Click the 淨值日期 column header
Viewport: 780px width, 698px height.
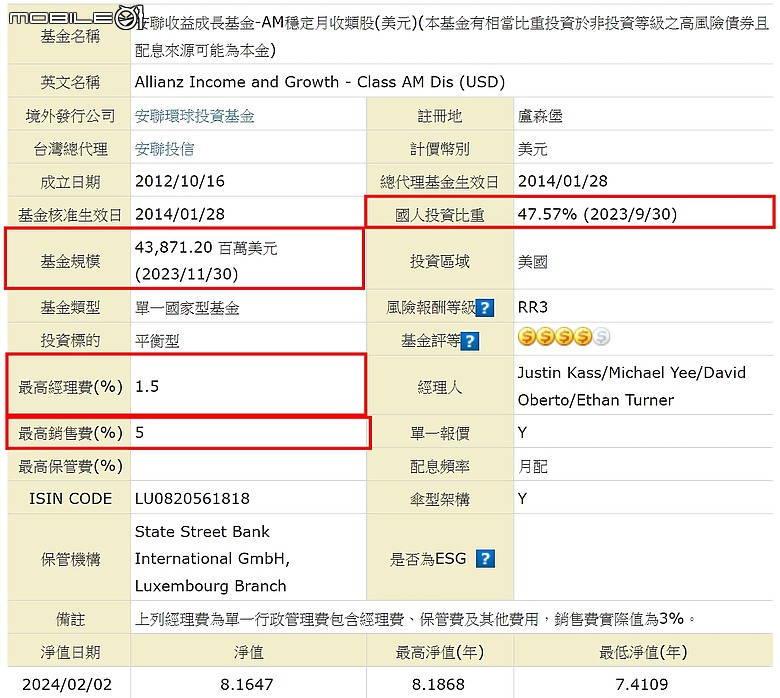tap(70, 652)
